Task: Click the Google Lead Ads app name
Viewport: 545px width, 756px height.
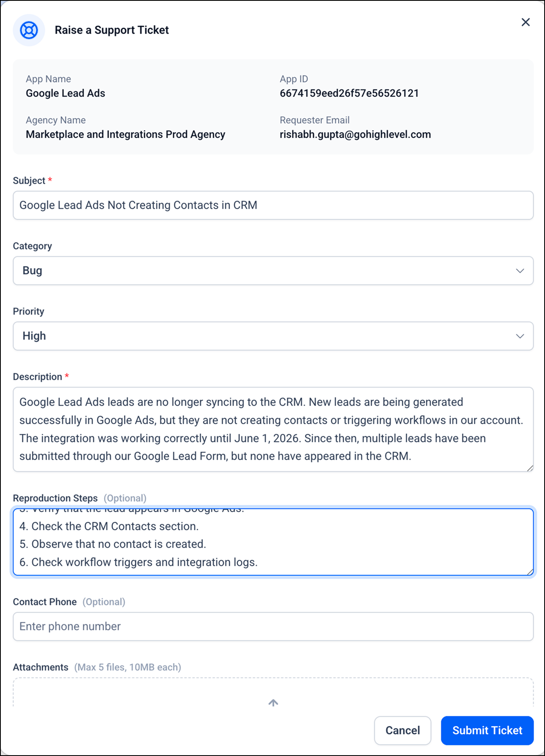Action: tap(66, 93)
